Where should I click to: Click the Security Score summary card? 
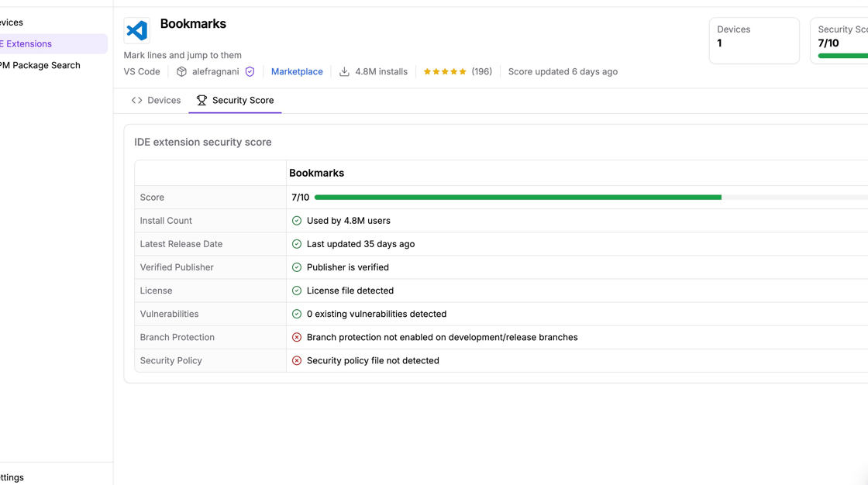tap(841, 40)
